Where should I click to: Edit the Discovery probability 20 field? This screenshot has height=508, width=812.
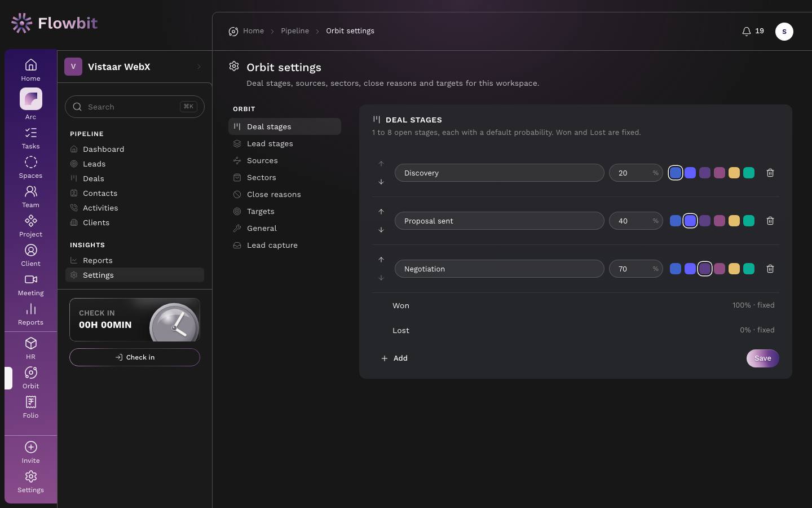636,173
